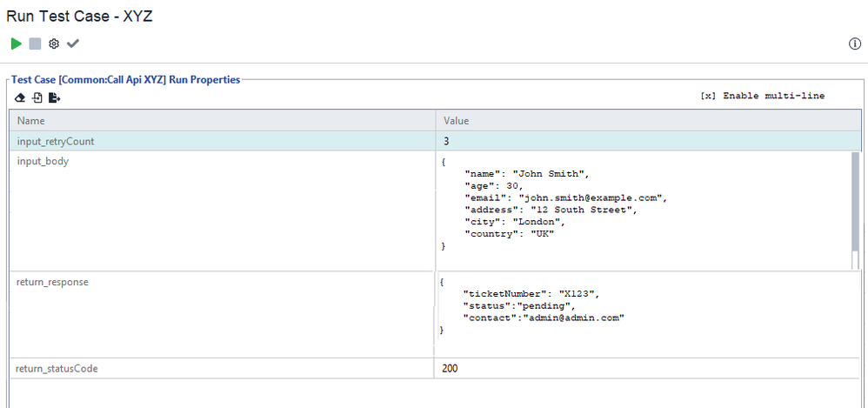
Task: Select the input_body row name
Action: click(43, 161)
